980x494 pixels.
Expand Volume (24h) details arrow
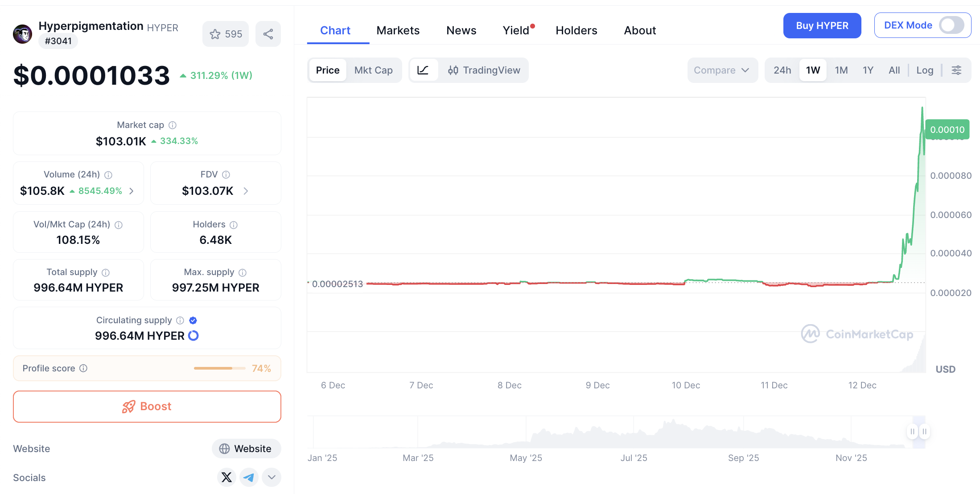point(132,191)
